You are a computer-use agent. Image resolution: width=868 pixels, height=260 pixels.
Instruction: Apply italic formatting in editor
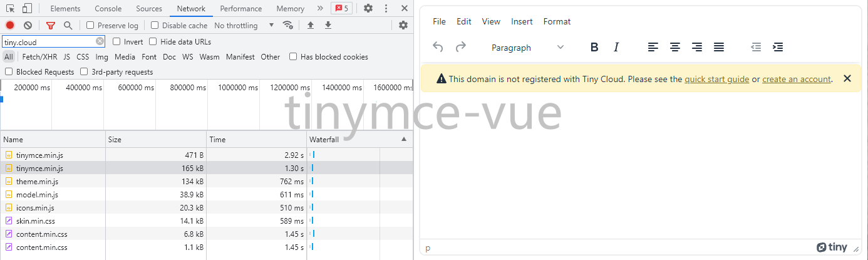tap(616, 47)
